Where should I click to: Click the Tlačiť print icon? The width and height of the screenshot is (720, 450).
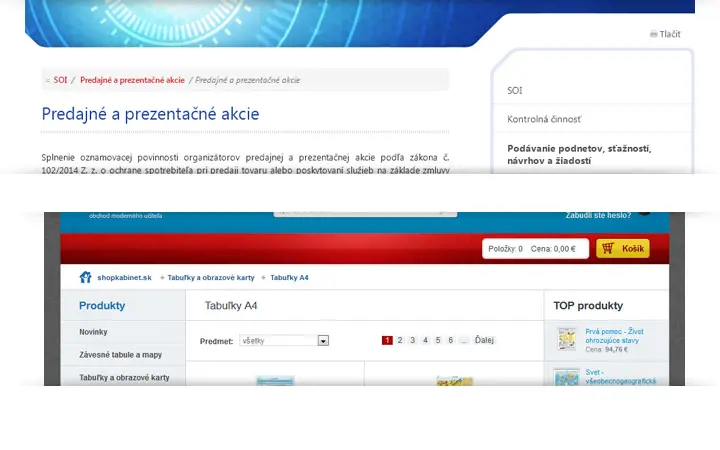point(653,34)
